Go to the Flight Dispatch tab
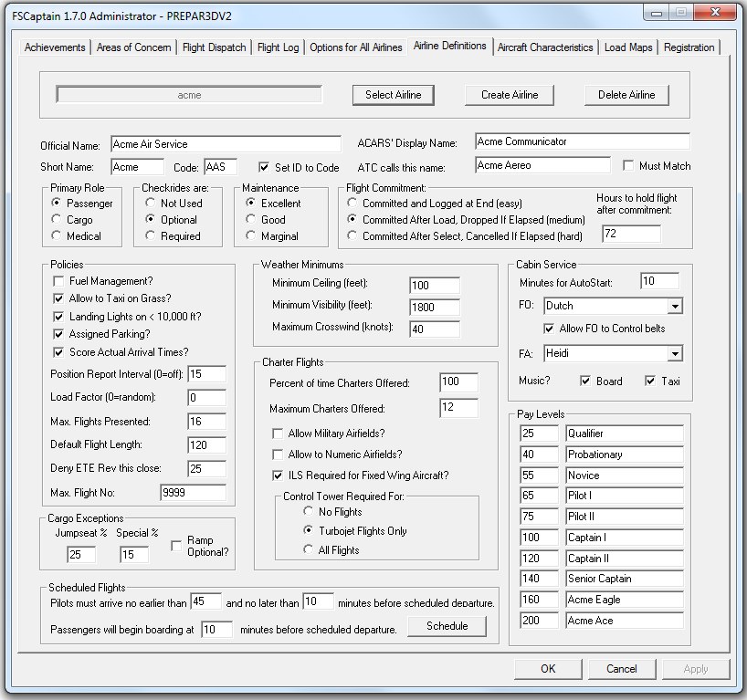The image size is (747, 700). (215, 47)
